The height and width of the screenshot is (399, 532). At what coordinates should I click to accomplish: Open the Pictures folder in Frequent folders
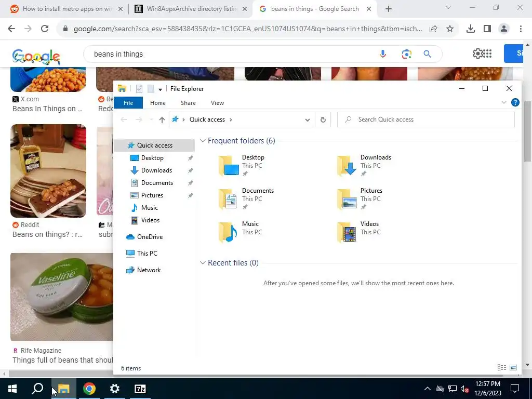tap(361, 198)
